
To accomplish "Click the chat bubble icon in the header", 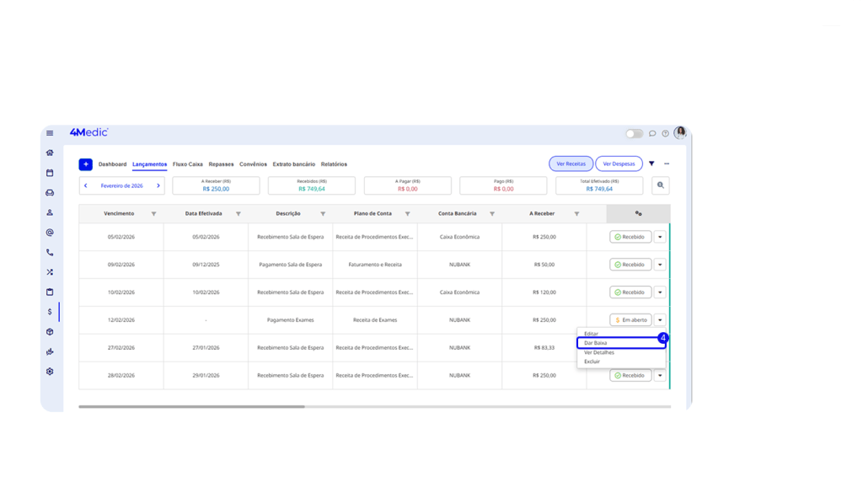I will click(652, 133).
